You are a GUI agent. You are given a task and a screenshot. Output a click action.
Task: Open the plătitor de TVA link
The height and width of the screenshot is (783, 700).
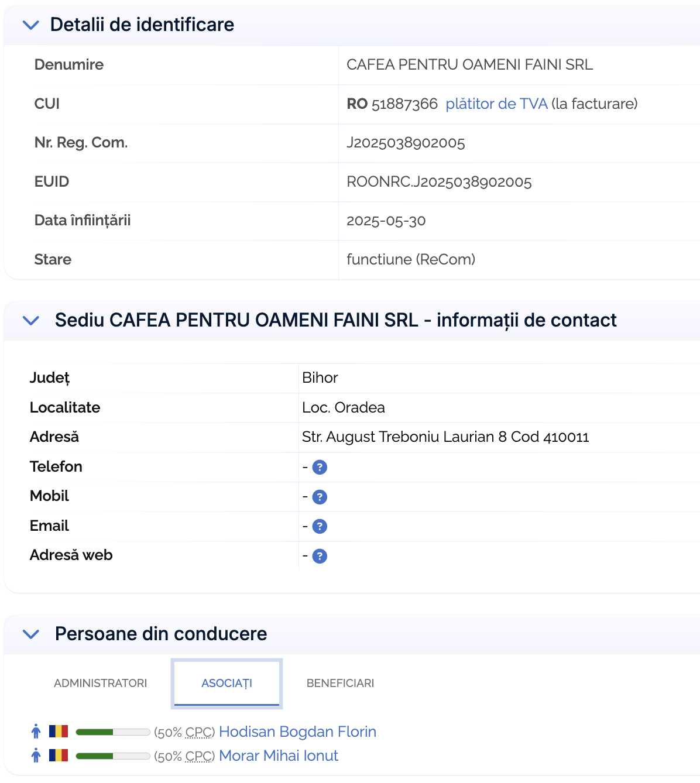tap(496, 104)
